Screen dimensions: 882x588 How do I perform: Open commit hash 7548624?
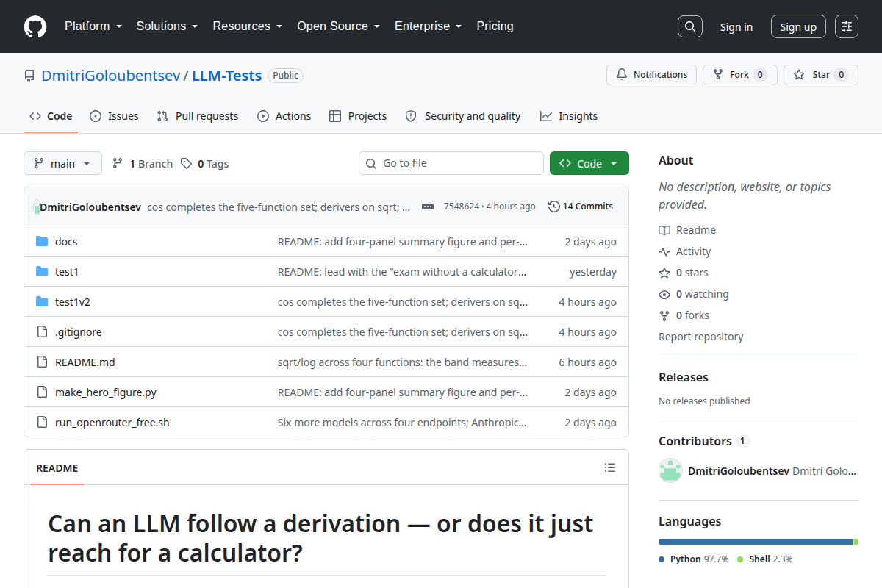pos(462,207)
